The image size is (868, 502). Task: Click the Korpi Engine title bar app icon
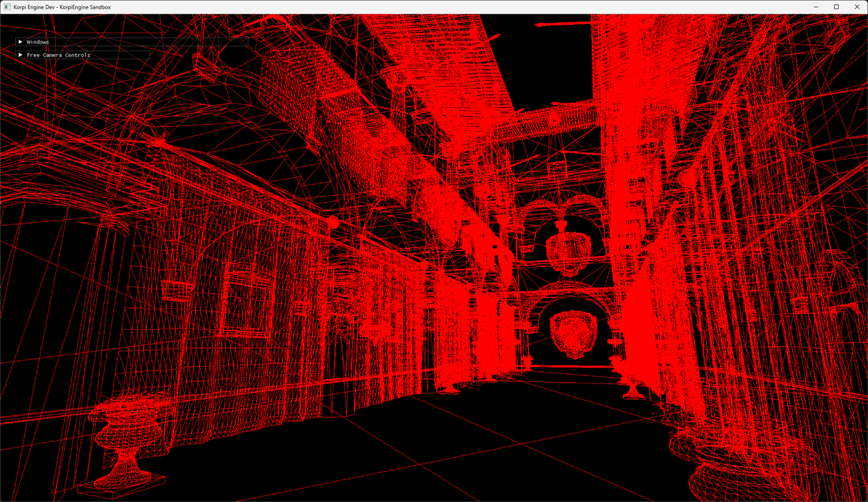7,7
